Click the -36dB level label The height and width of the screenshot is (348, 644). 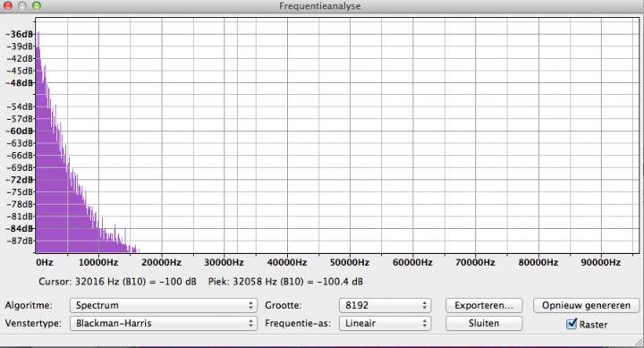pyautogui.click(x=20, y=34)
